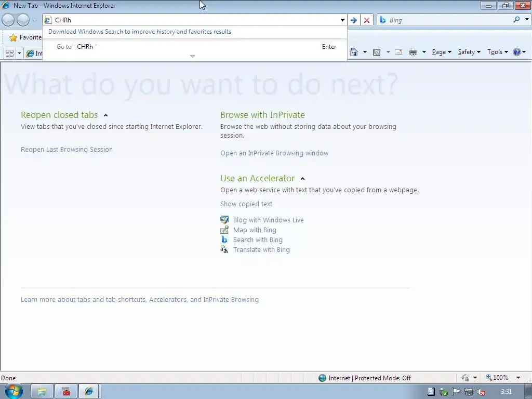Open the recent pages dropdown arrow
532x399 pixels.
[34, 20]
